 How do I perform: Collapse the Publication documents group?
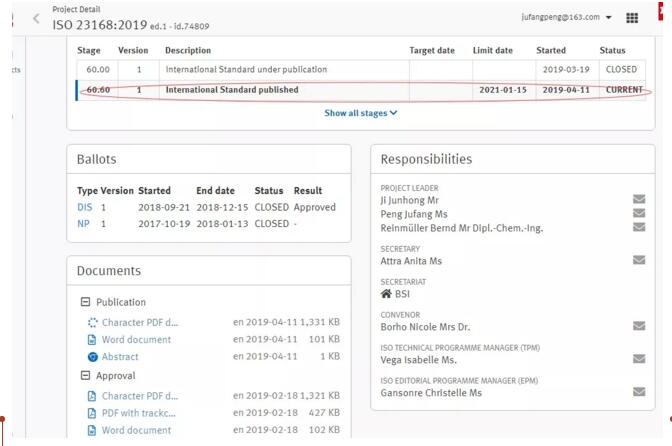pyautogui.click(x=86, y=302)
